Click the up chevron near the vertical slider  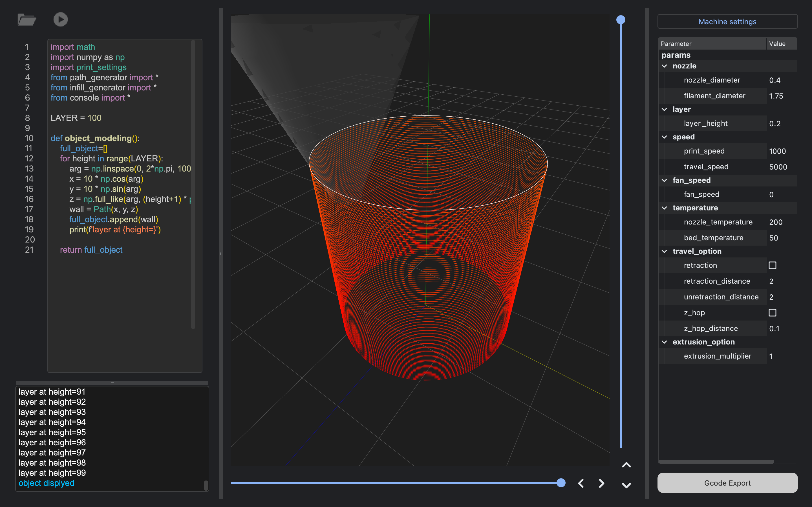point(626,465)
